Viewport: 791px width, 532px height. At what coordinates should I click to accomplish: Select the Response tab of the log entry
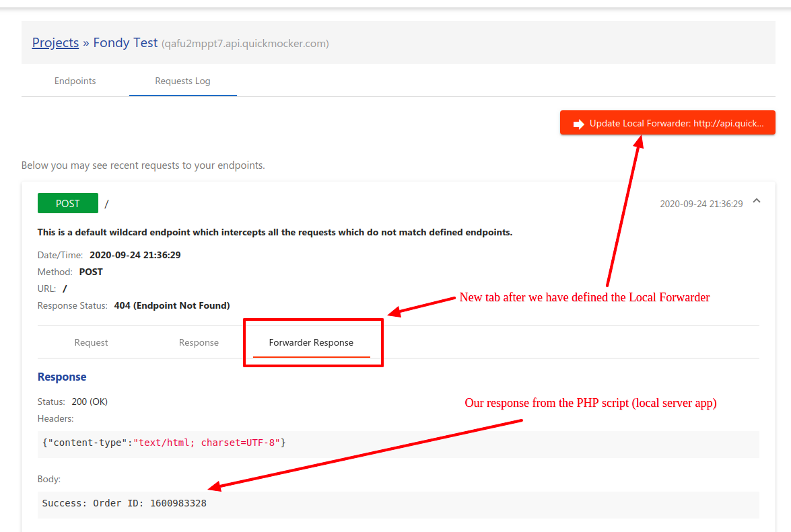click(x=199, y=342)
